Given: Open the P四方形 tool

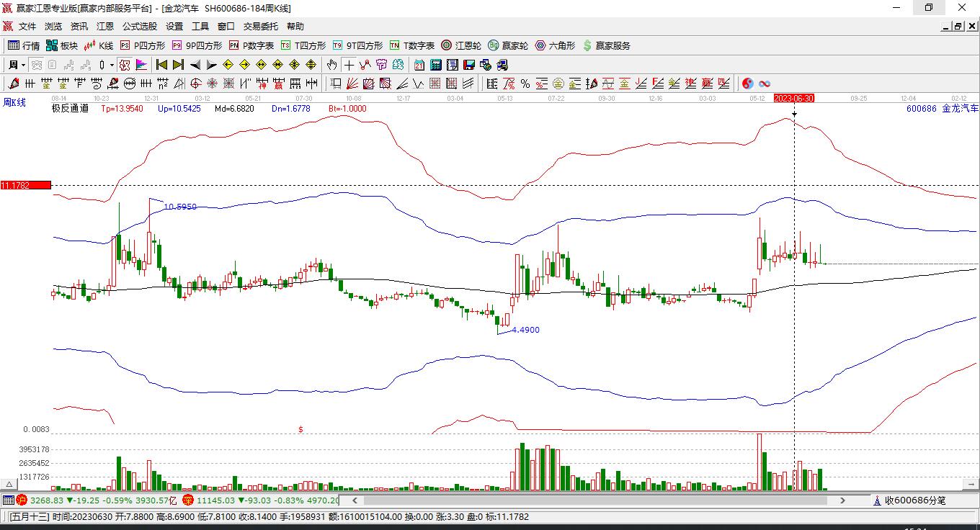Looking at the screenshot, I should coord(142,45).
